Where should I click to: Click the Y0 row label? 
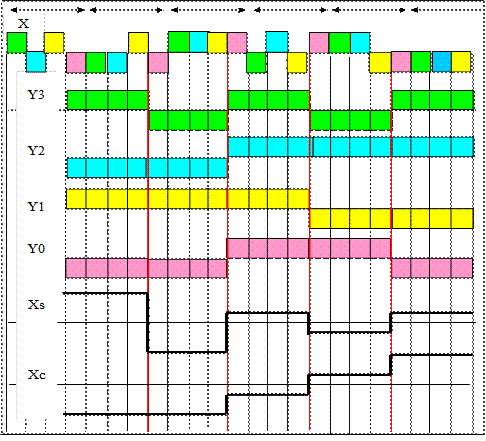tap(36, 249)
